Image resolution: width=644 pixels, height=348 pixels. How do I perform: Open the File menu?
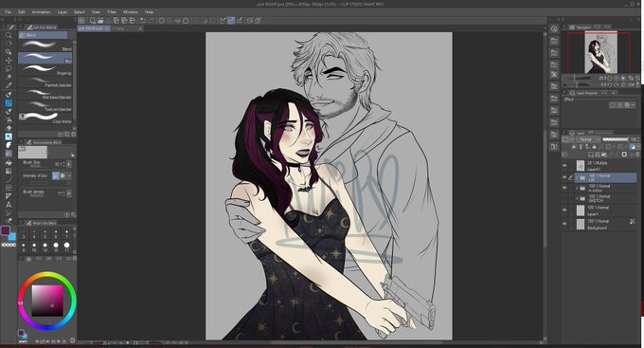tap(8, 12)
